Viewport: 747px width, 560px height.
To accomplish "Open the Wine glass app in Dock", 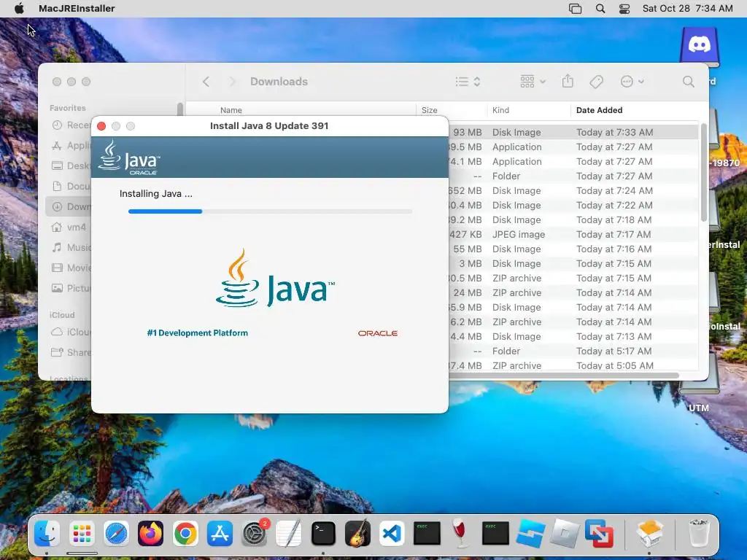I will point(460,533).
